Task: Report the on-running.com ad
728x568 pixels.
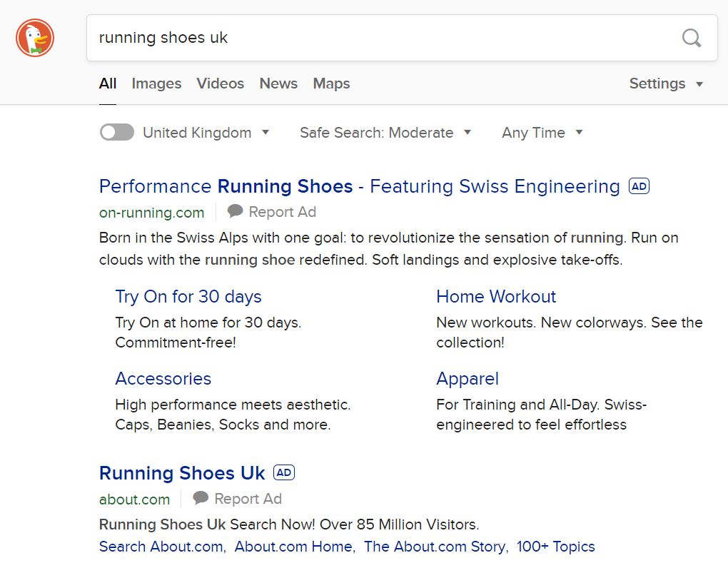Action: click(x=283, y=212)
